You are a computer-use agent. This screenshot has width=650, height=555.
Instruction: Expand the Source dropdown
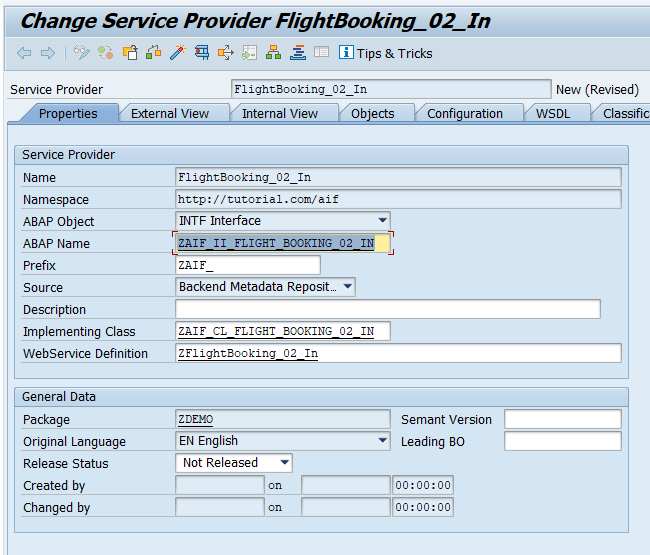(x=348, y=286)
